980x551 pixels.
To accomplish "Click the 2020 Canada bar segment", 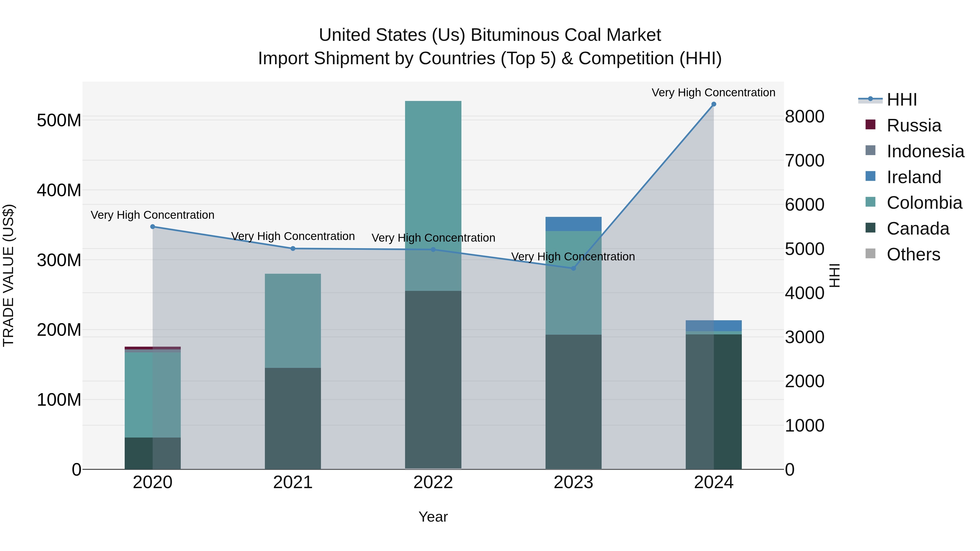I will 152,453.
